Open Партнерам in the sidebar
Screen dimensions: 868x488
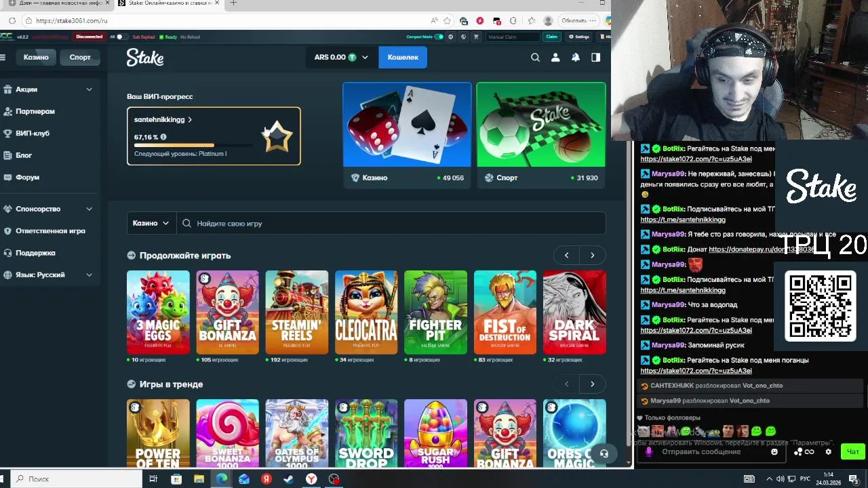pyautogui.click(x=35, y=111)
